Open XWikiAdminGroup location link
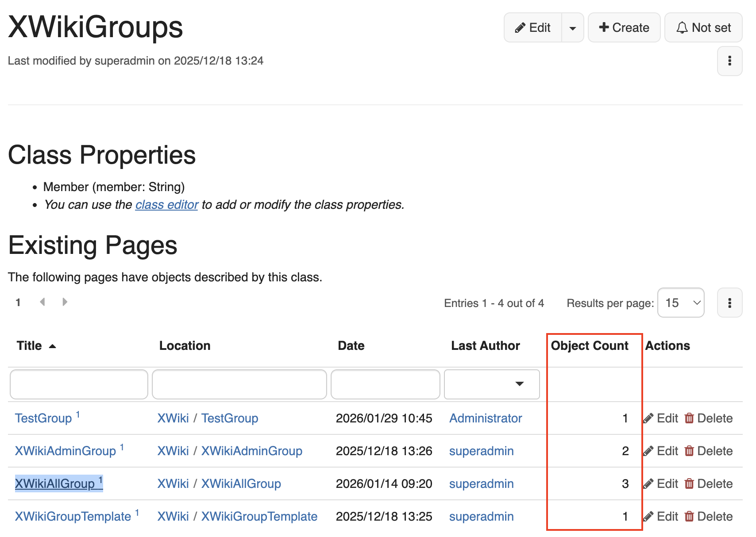Screen dimensions: 756x537 [x=252, y=451]
